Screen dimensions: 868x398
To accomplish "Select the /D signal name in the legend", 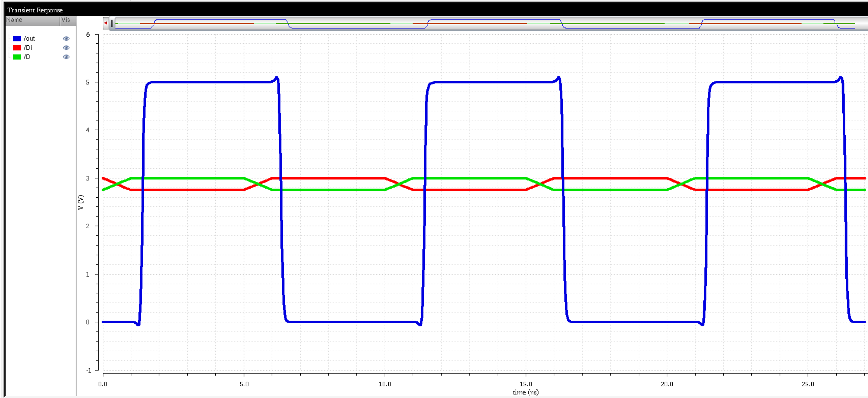I will (x=27, y=57).
